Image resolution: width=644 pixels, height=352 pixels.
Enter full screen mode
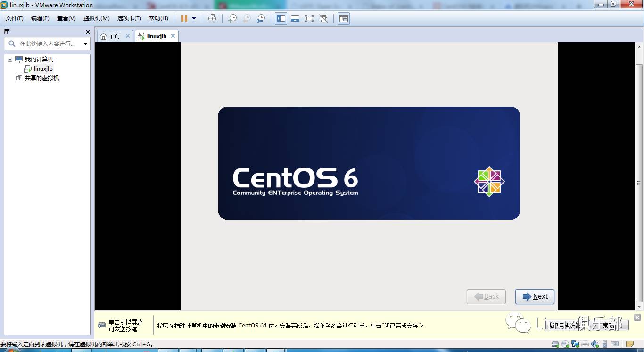[x=309, y=18]
